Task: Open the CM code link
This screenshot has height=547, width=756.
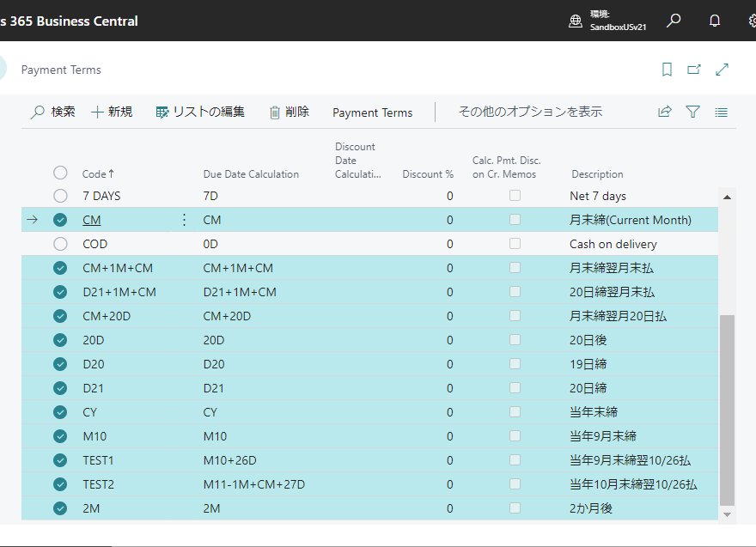Action: (x=92, y=220)
